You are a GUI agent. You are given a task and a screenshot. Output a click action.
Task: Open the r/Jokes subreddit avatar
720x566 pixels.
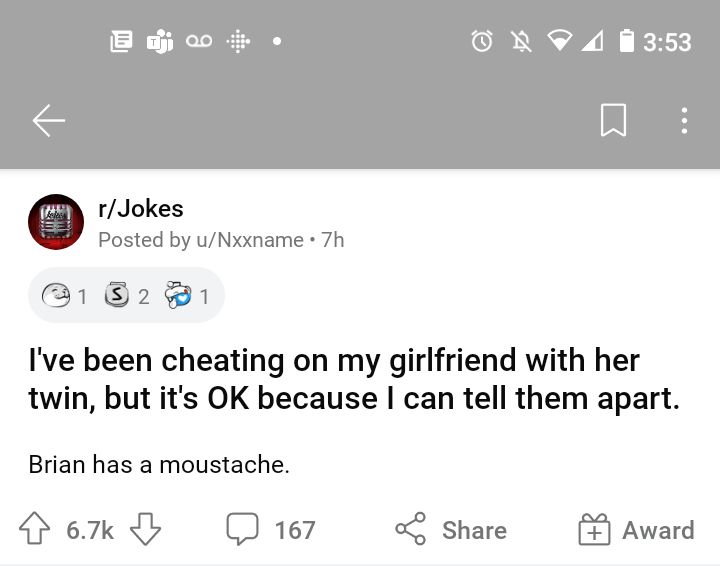click(56, 222)
